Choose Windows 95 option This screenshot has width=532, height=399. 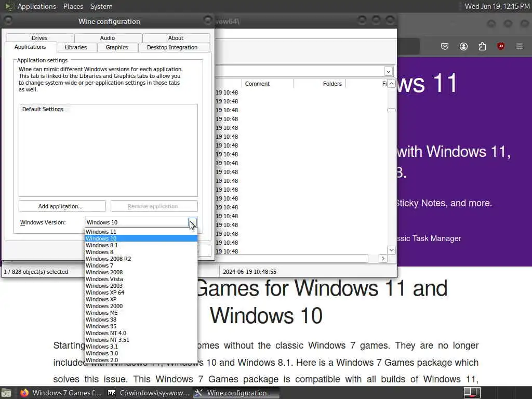click(x=141, y=326)
